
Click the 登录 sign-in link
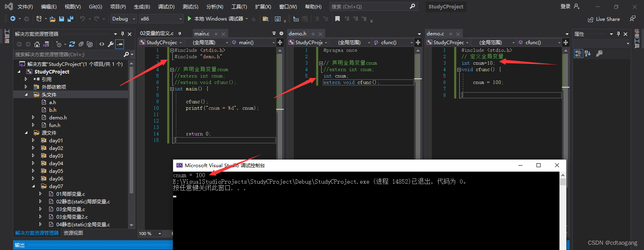click(566, 6)
